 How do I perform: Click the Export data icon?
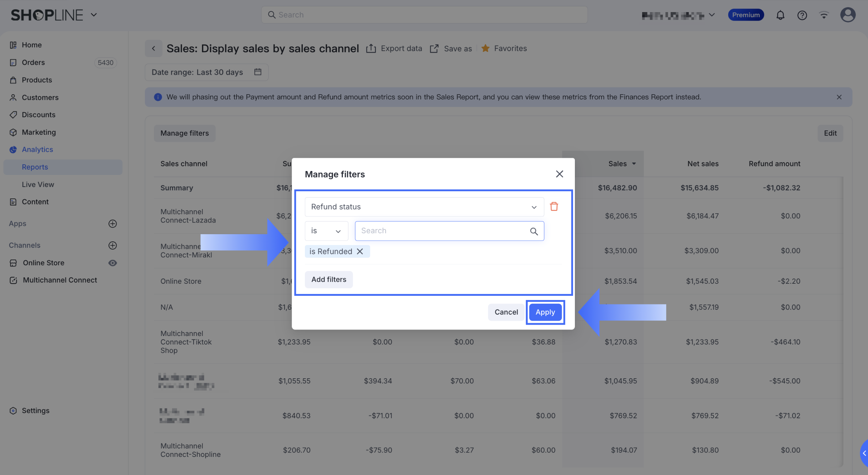(371, 48)
